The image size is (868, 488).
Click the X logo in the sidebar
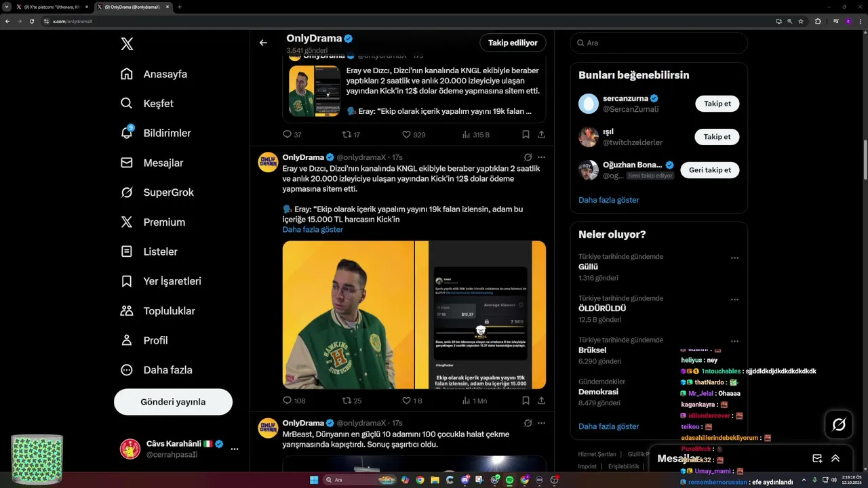(x=127, y=44)
